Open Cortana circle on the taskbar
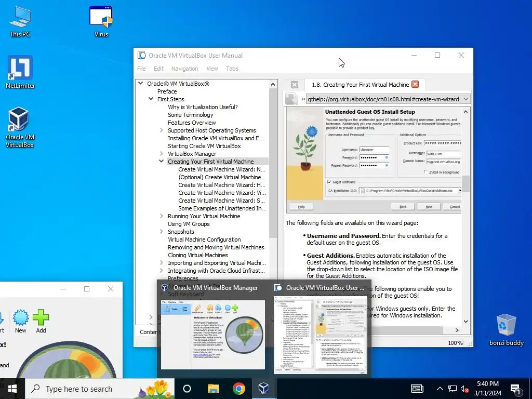The height and width of the screenshot is (399, 532). [187, 389]
